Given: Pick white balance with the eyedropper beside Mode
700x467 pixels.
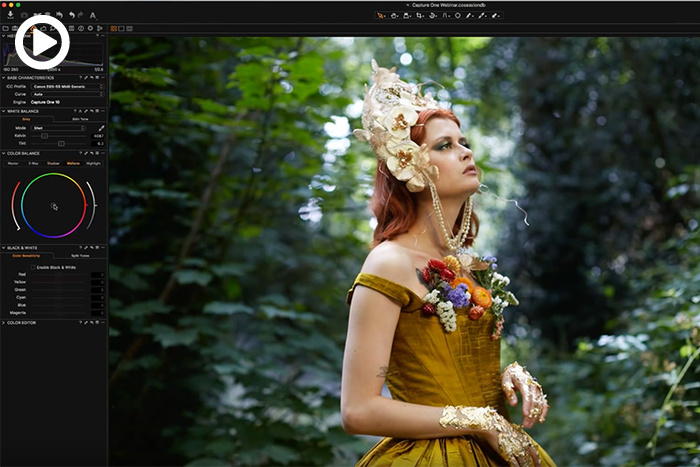Looking at the screenshot, I should click(x=101, y=128).
